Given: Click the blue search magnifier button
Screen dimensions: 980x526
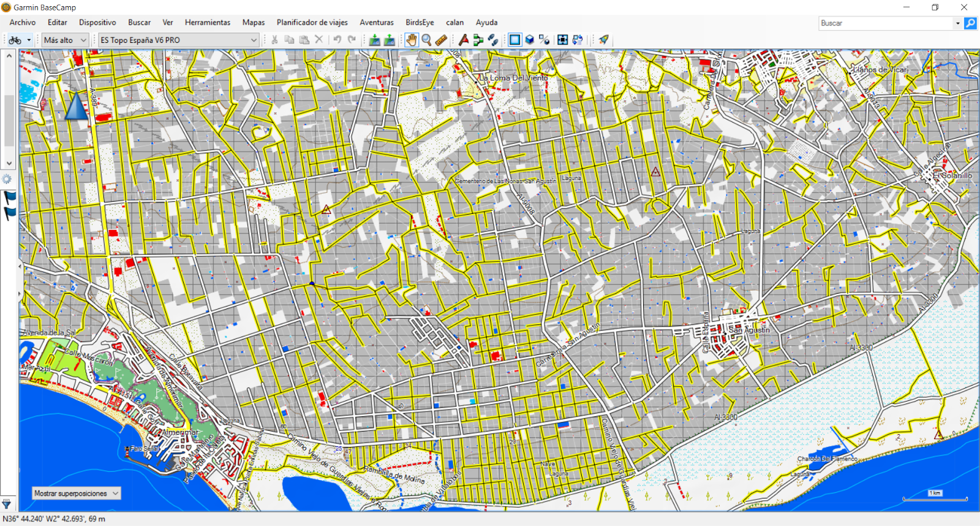Looking at the screenshot, I should pos(971,23).
